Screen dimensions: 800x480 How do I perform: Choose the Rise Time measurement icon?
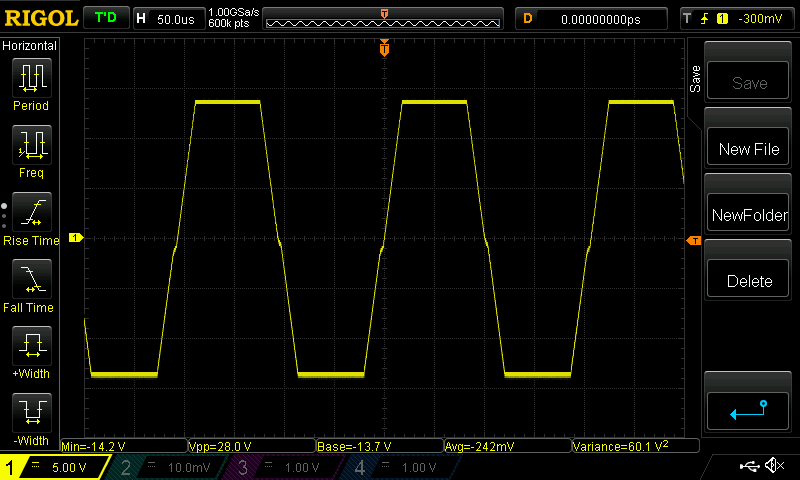click(31, 212)
